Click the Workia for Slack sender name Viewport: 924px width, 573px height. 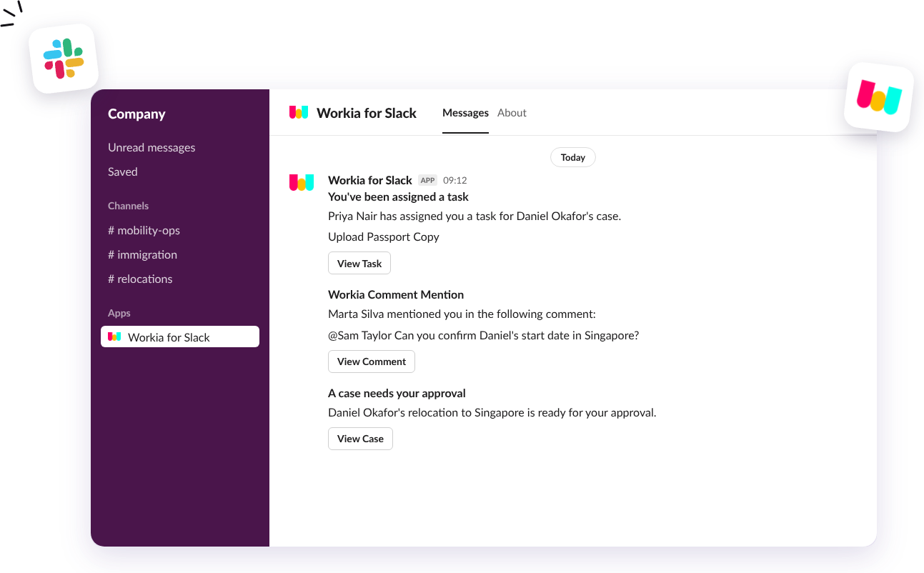370,180
